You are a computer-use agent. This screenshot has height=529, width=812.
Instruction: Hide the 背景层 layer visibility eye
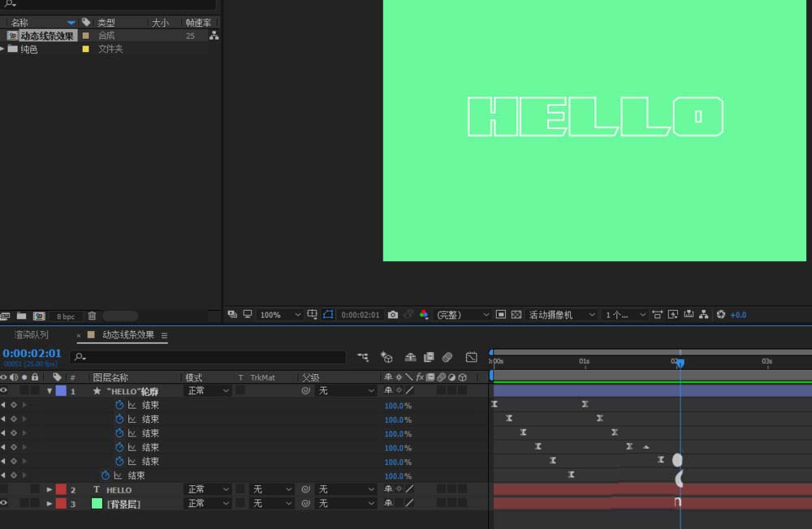[x=4, y=504]
